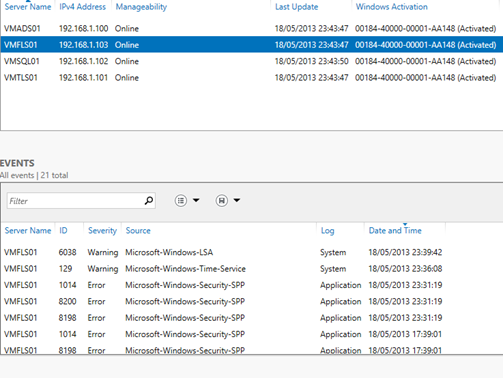
Task: Select the VMTLS01 server row
Action: tap(252, 77)
